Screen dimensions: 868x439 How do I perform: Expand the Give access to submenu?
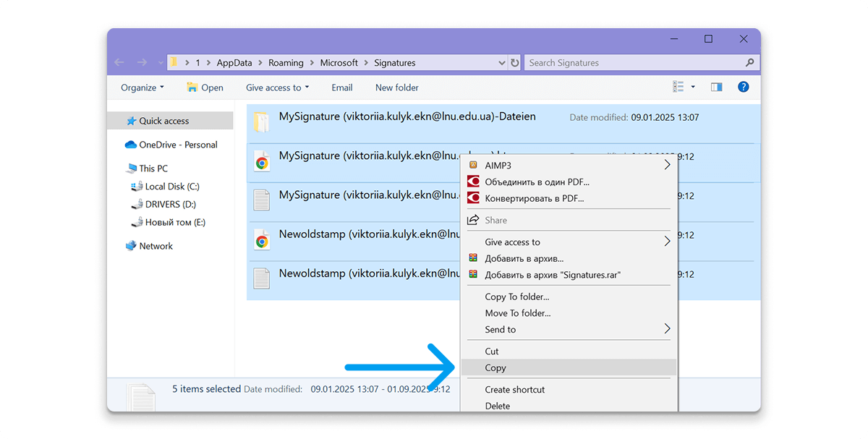point(667,240)
